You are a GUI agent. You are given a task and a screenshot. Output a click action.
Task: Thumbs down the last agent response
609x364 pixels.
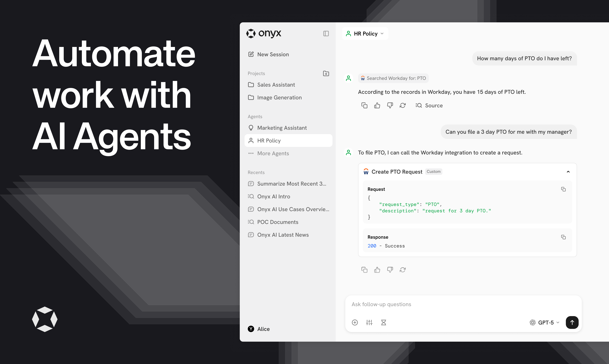pyautogui.click(x=390, y=270)
